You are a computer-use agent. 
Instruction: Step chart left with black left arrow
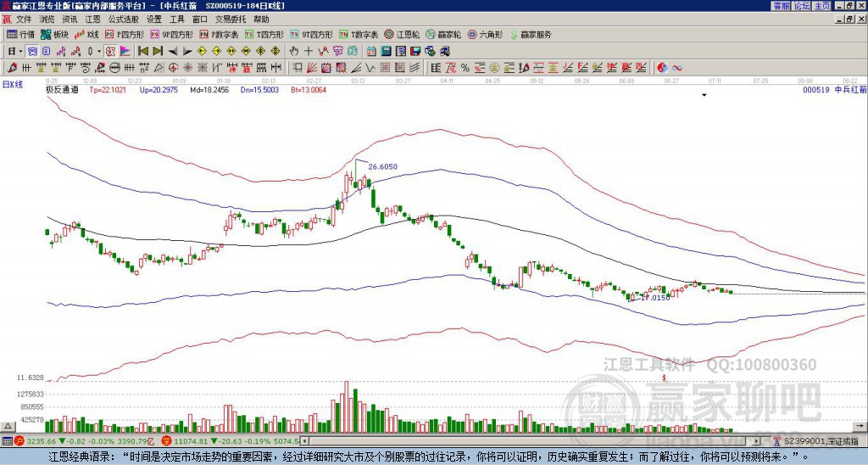(173, 52)
